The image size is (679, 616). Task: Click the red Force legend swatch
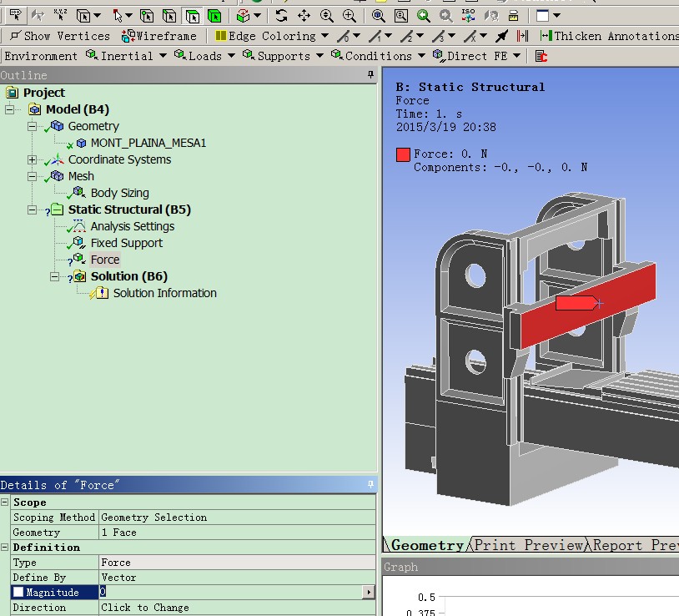[x=403, y=154]
